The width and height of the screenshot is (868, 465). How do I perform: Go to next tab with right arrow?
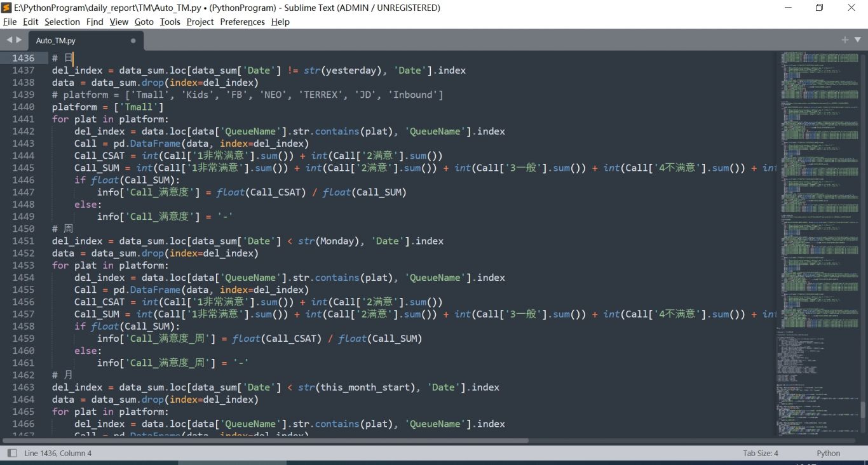pos(19,40)
